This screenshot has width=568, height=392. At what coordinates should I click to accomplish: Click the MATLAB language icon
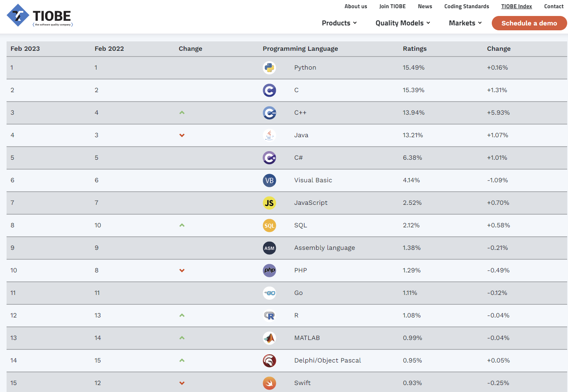(x=269, y=338)
